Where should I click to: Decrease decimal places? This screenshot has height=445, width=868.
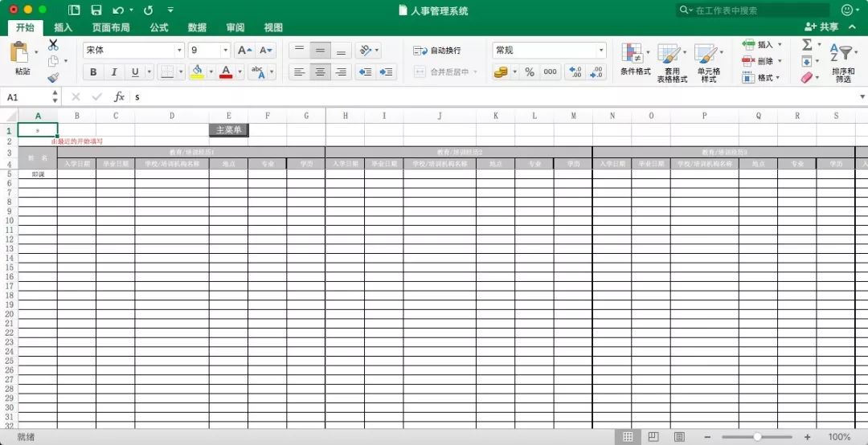tap(596, 72)
